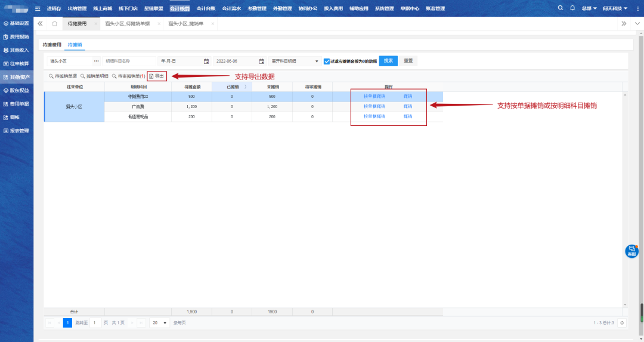This screenshot has width=644, height=342.
Task: Click the search magnifier icon in top bar
Action: point(560,8)
